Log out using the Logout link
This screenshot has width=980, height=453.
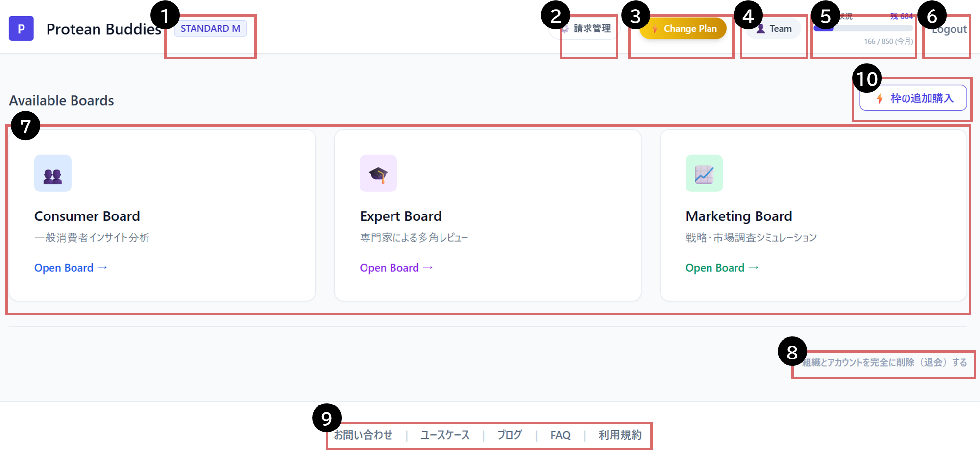click(949, 29)
